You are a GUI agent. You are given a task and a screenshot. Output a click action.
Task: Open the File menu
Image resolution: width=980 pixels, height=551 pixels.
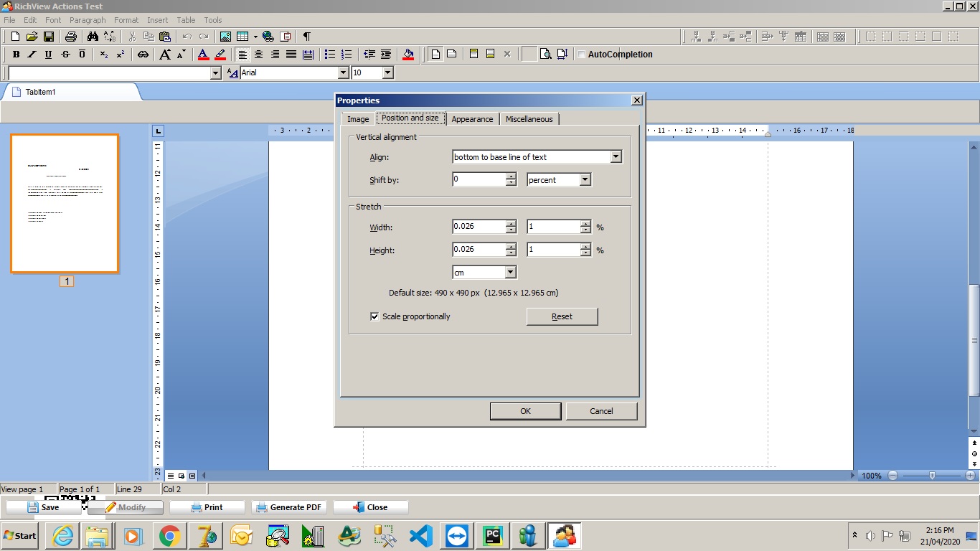click(9, 20)
